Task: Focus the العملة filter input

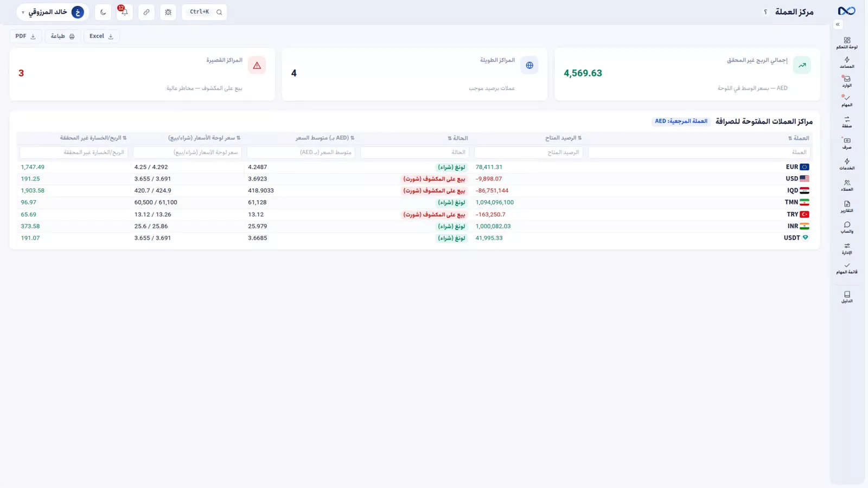Action: click(699, 152)
